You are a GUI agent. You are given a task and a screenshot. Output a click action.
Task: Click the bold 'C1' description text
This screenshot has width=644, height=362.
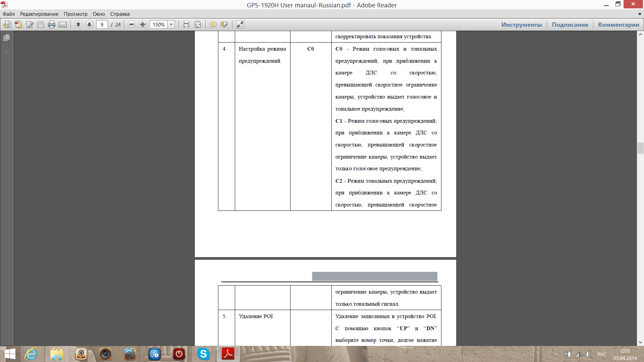339,121
